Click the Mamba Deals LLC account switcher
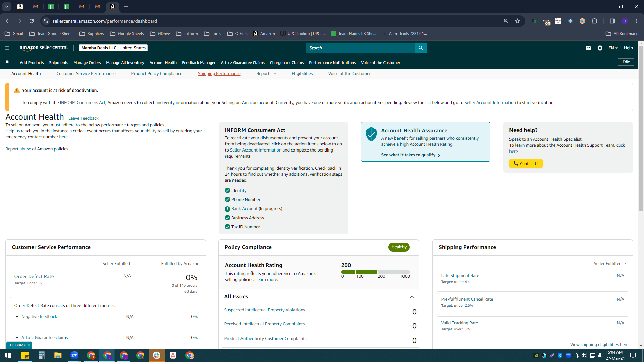644x362 pixels. pyautogui.click(x=113, y=48)
